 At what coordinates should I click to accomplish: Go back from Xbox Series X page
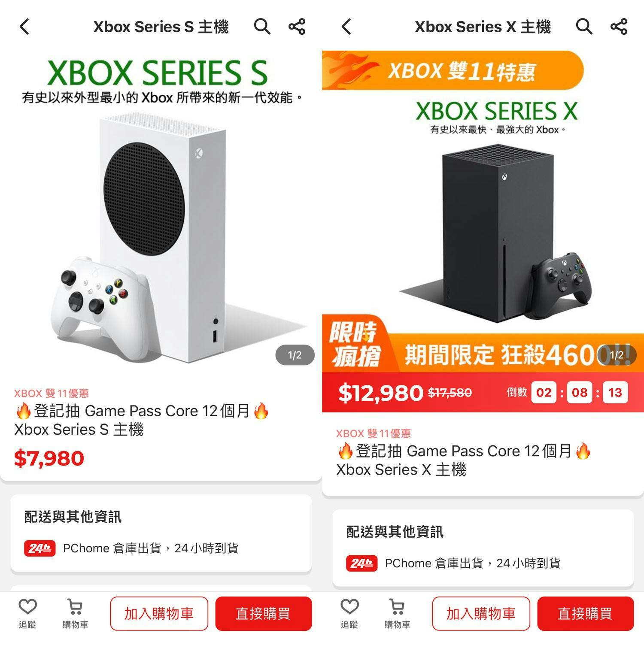(x=347, y=27)
